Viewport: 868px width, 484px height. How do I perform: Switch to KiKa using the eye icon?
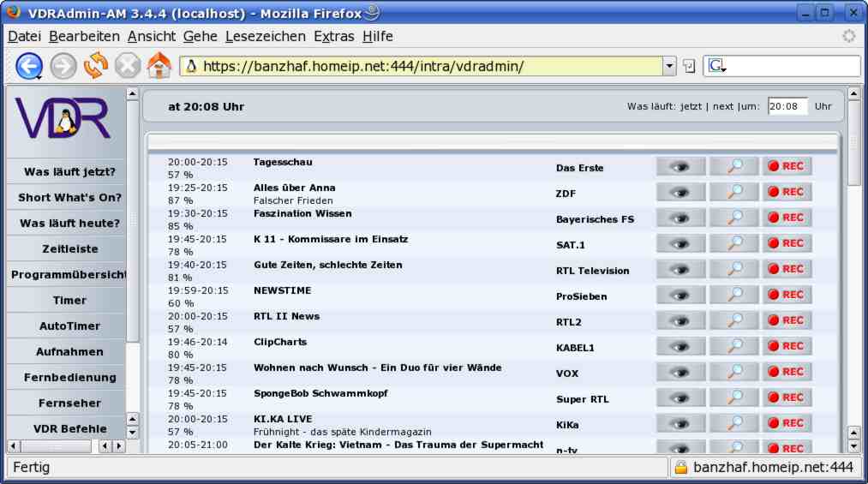pos(680,423)
